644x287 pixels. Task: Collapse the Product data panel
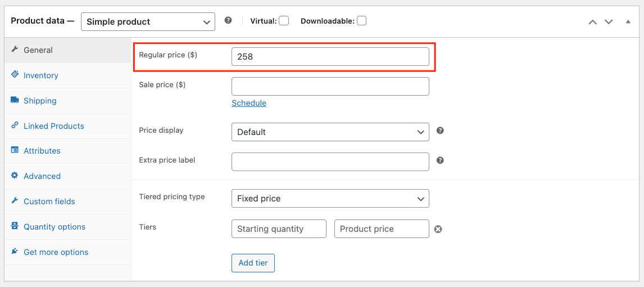point(628,21)
